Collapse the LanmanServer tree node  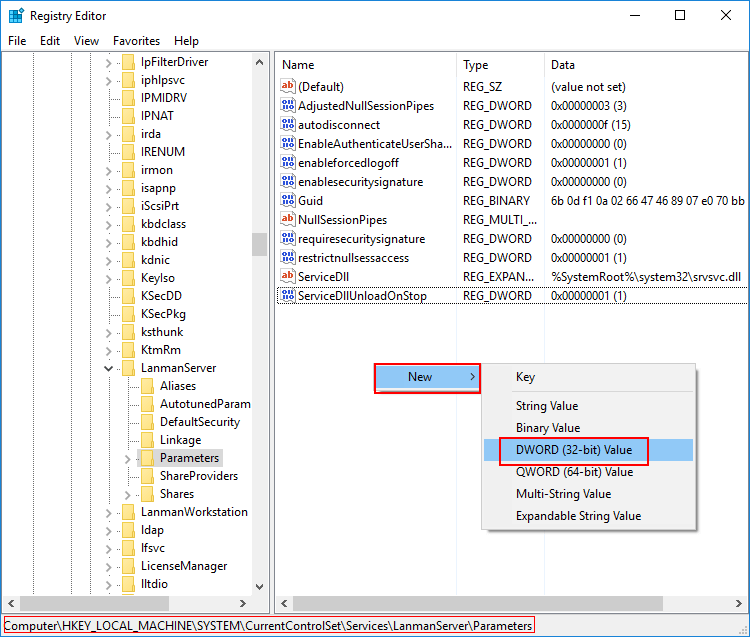tap(109, 368)
